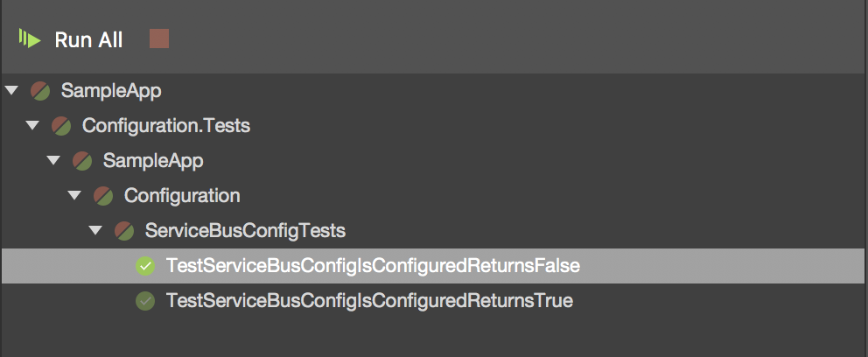Click the status icon beside root SampleApp
The width and height of the screenshot is (868, 357).
(39, 90)
